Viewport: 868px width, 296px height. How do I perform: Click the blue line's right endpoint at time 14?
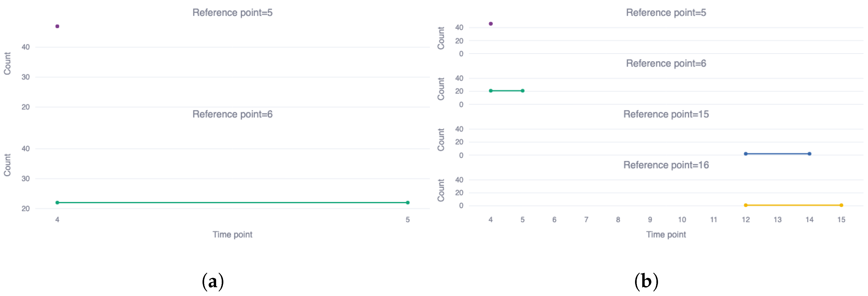809,154
